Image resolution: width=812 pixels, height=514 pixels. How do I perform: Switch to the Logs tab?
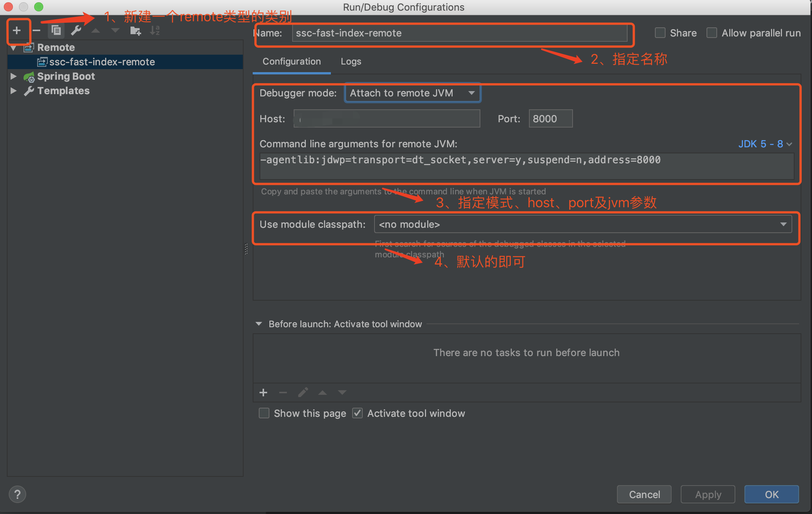[x=351, y=61]
